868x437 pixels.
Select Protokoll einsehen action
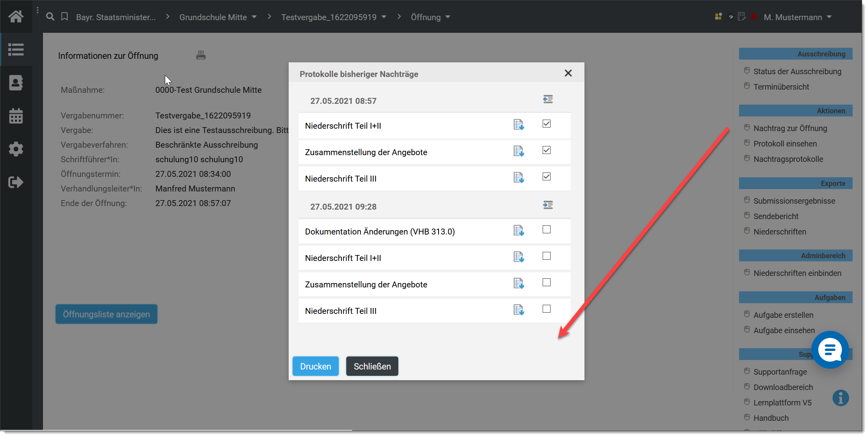tap(785, 144)
